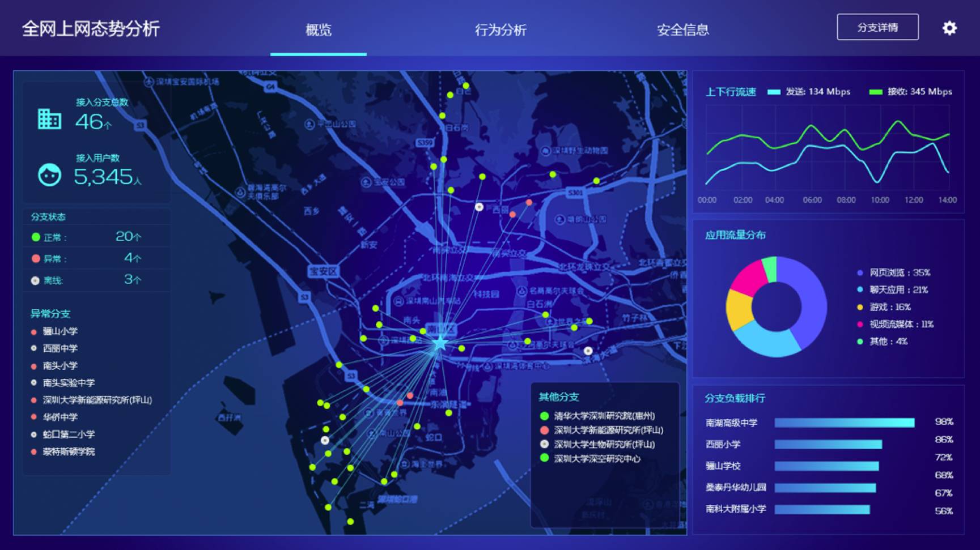
Task: Click the 46个 branch total value
Action: [94, 122]
